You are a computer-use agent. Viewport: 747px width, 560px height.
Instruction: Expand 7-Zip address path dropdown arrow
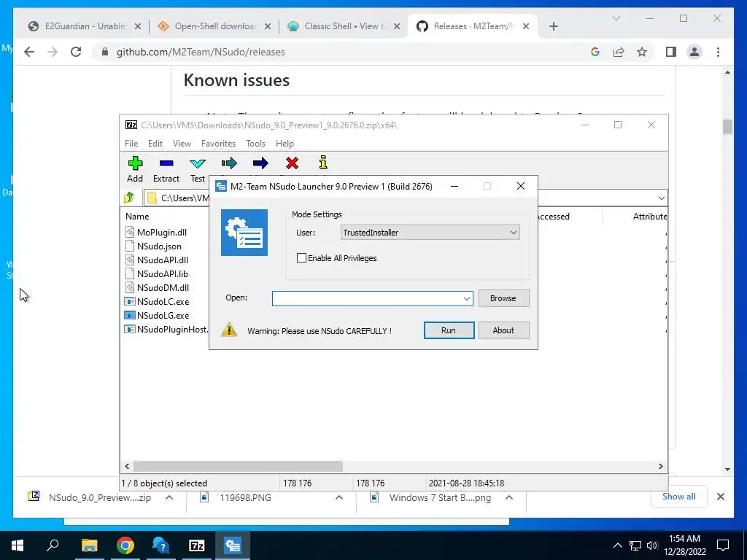tap(661, 198)
